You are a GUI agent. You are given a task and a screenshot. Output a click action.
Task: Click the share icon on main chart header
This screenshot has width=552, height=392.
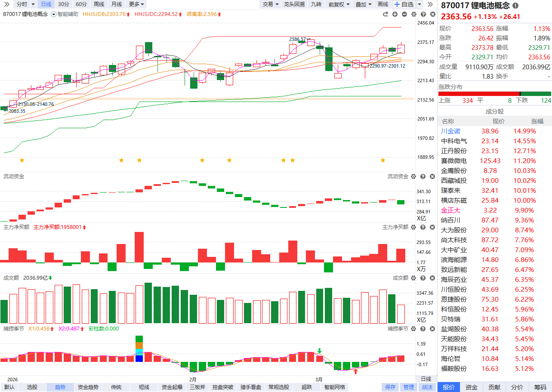(385, 14)
